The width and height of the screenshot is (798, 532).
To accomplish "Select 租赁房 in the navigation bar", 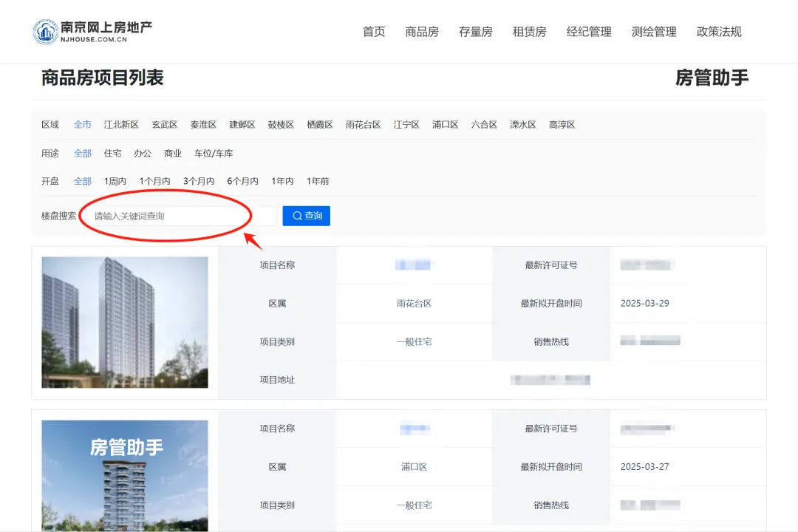I will (x=529, y=32).
